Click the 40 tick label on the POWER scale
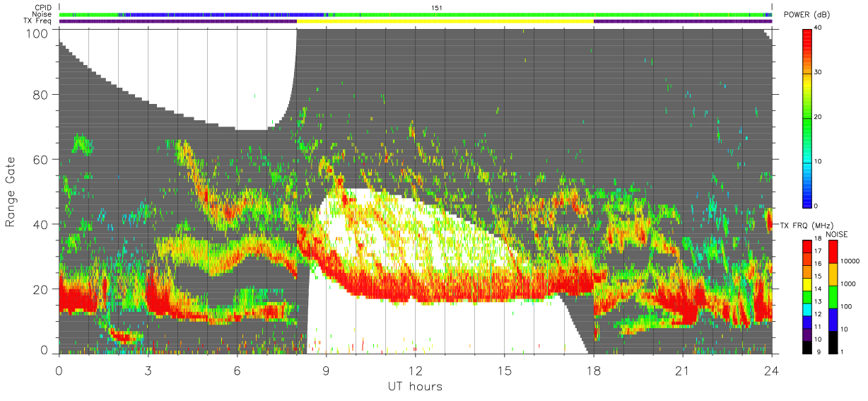The image size is (868, 401). pos(817,28)
